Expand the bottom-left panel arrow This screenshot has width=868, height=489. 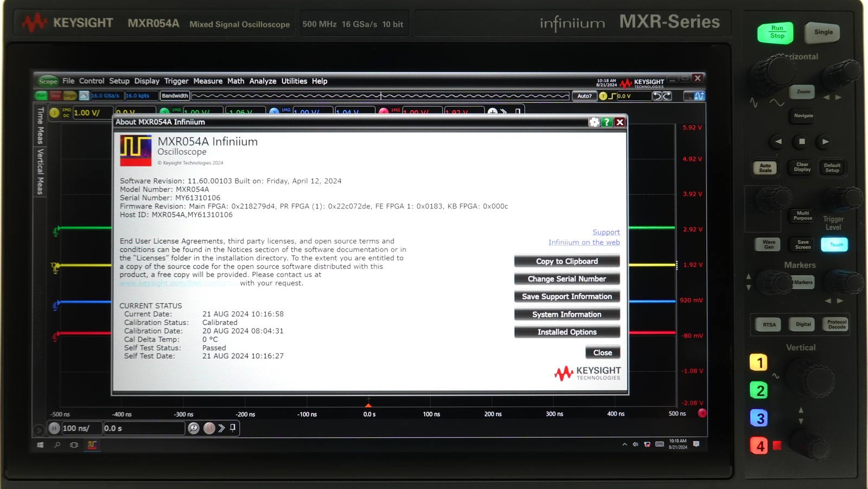pyautogui.click(x=39, y=430)
